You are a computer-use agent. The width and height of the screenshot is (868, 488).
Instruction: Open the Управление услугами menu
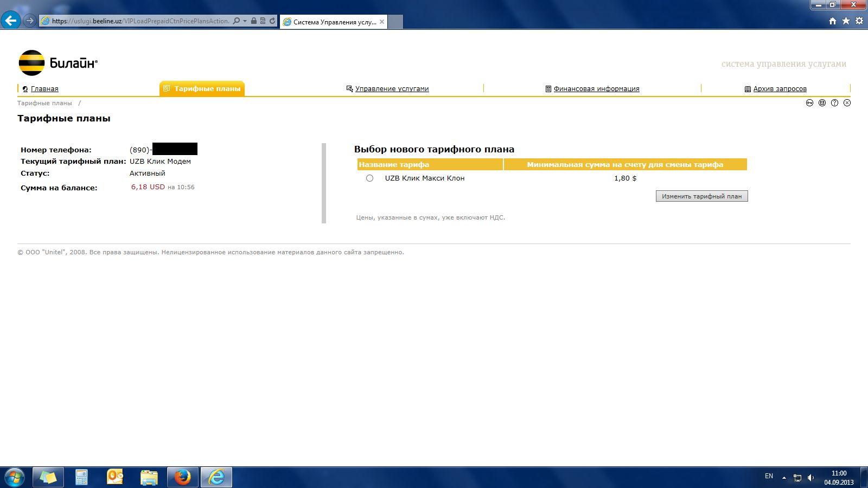click(x=392, y=89)
